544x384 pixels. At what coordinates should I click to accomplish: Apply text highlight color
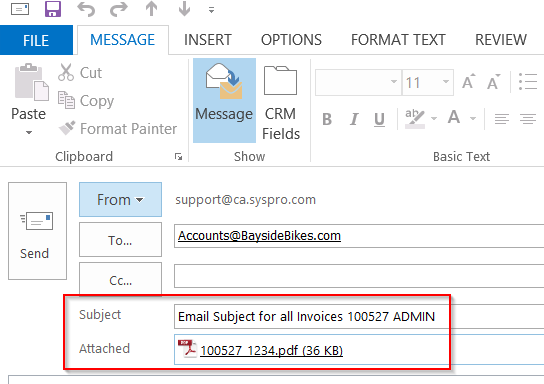click(415, 119)
